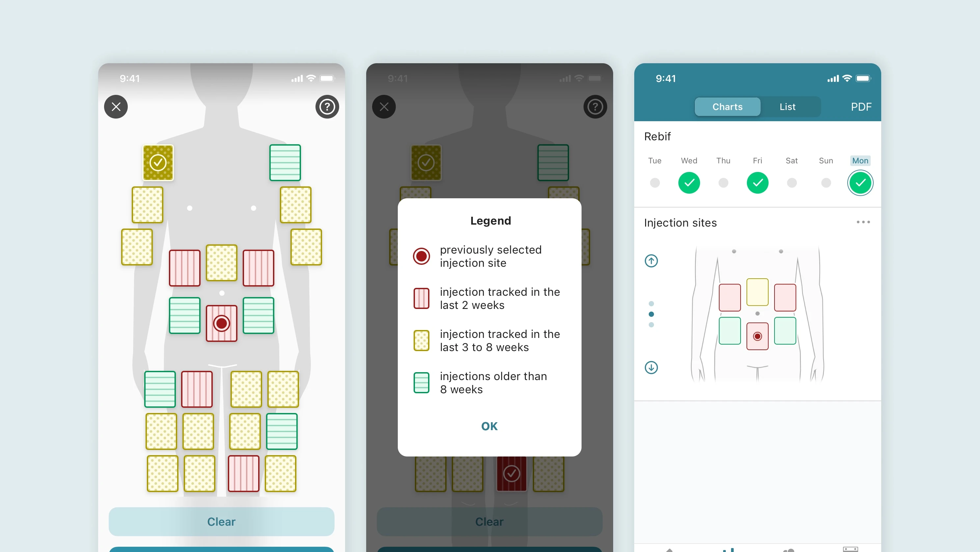Screen dimensions: 980x552
Task: Dismiss the Legend dialog with OK
Action: (489, 426)
